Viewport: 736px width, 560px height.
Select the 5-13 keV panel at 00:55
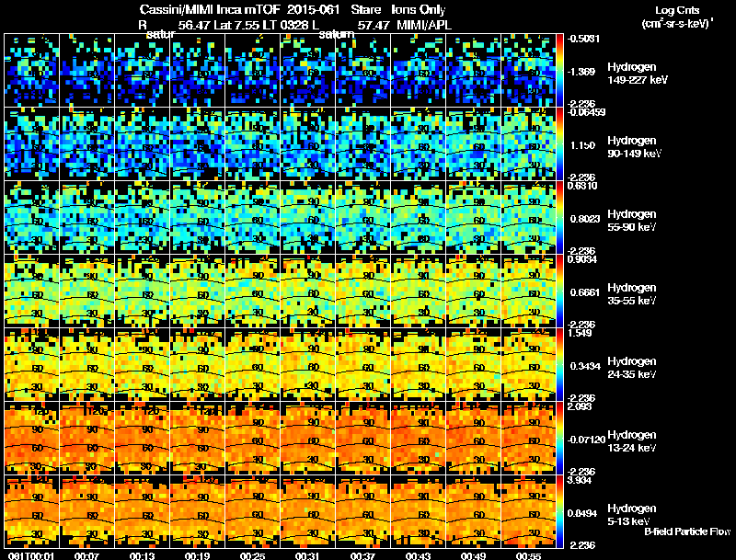(x=528, y=512)
